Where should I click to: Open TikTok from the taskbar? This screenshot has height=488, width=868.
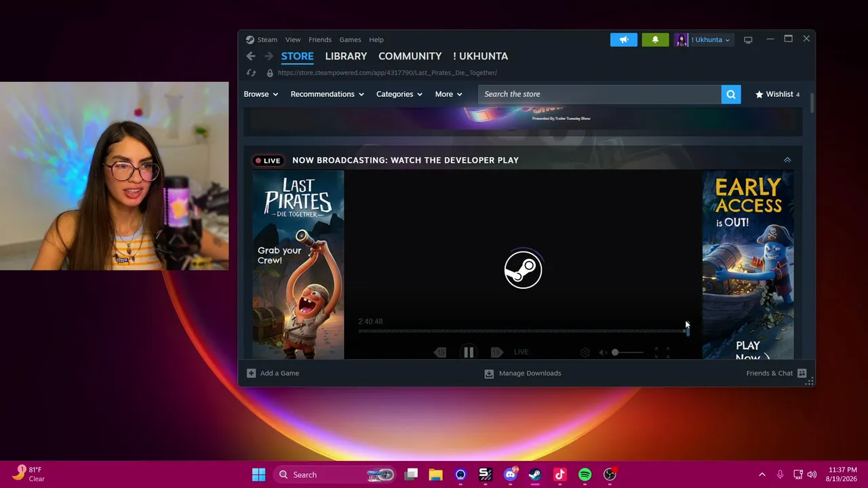tap(560, 474)
